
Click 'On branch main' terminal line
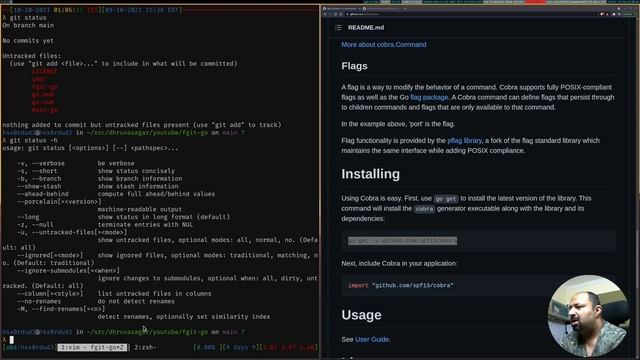pos(28,25)
